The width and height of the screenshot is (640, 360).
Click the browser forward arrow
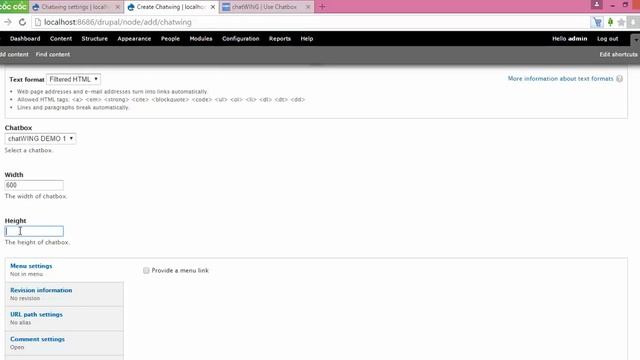(7, 22)
